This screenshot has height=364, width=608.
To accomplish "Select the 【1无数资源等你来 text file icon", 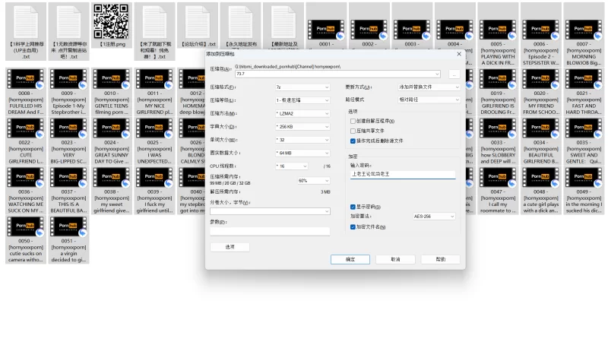I will pos(69,21).
